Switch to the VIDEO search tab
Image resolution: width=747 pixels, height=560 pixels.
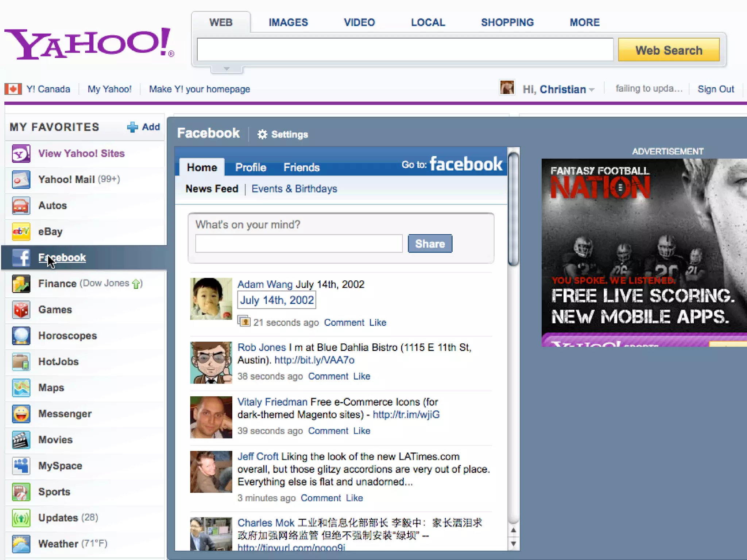(x=359, y=22)
